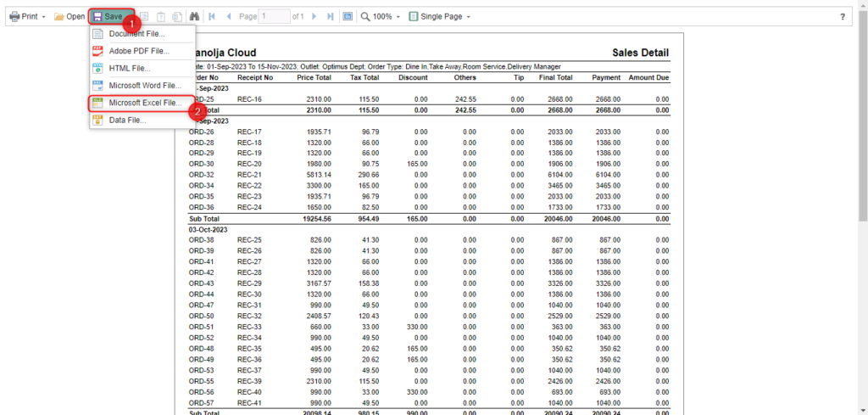Click the 2529.00 Payment value

pos(609,316)
